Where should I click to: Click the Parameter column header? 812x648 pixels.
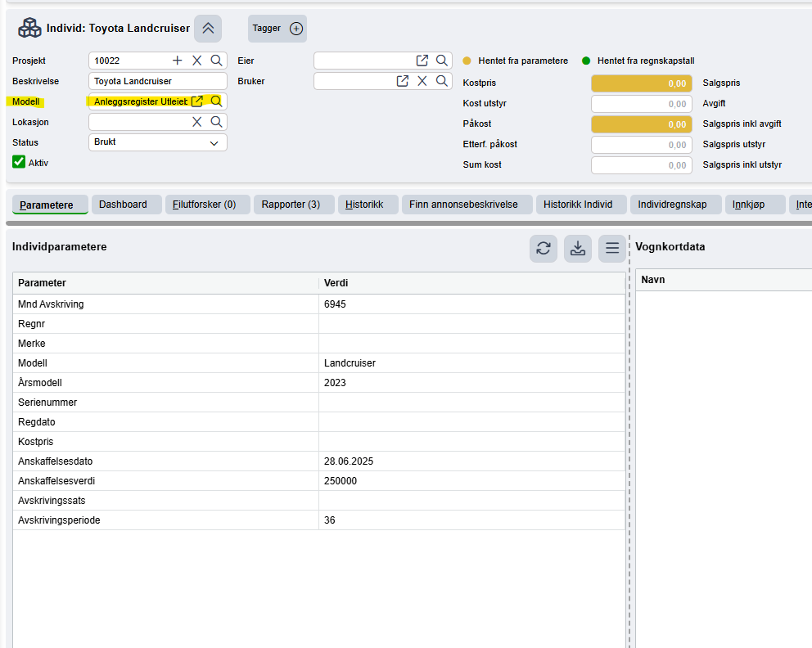(165, 283)
